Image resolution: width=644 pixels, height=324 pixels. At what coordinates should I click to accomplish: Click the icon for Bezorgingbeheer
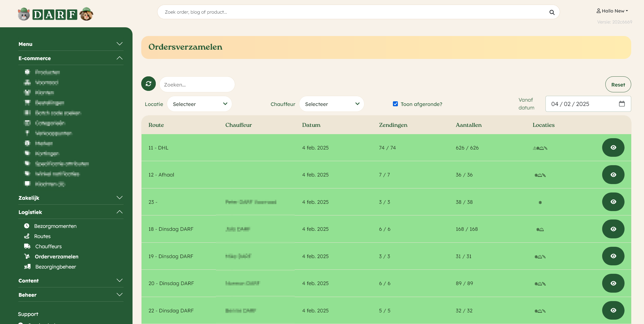(x=27, y=267)
